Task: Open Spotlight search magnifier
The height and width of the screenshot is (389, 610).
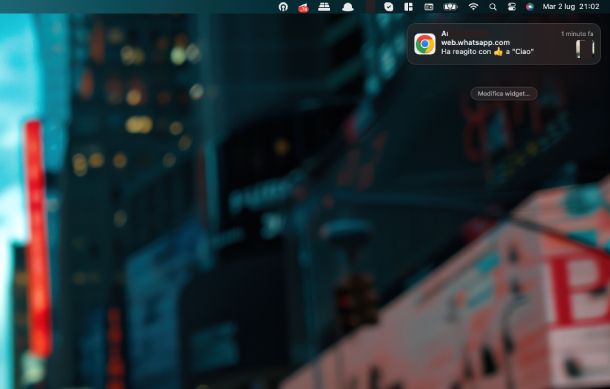Action: pos(493,7)
